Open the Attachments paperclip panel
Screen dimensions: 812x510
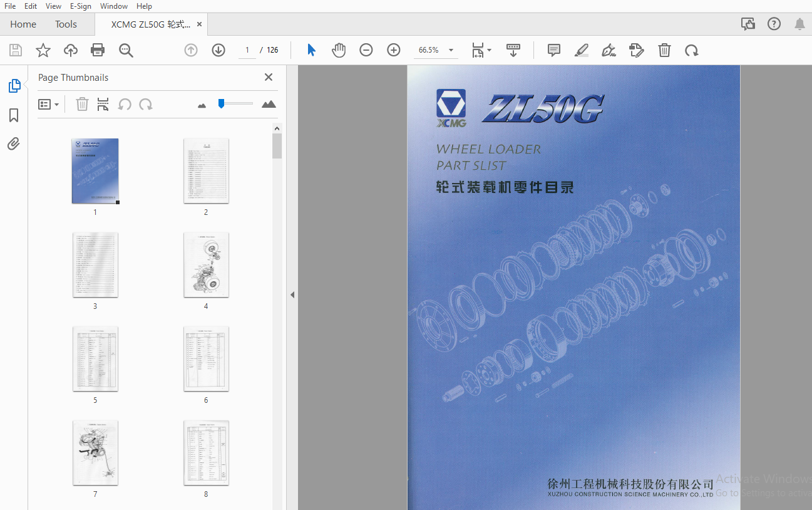14,144
